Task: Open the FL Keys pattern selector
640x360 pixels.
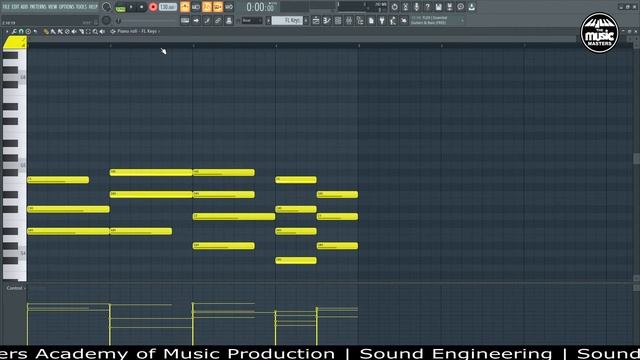Action: click(287, 20)
